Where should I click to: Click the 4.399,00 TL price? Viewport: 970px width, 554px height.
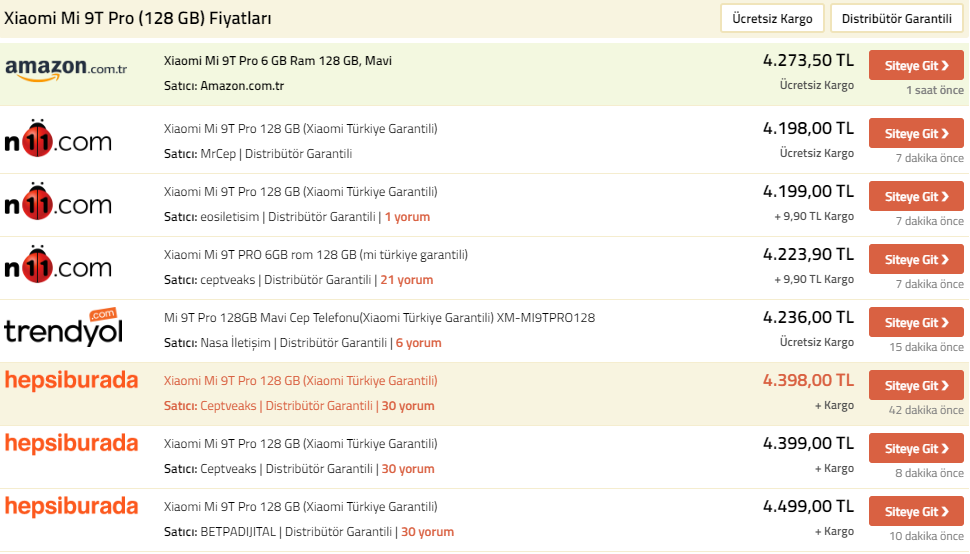click(808, 444)
